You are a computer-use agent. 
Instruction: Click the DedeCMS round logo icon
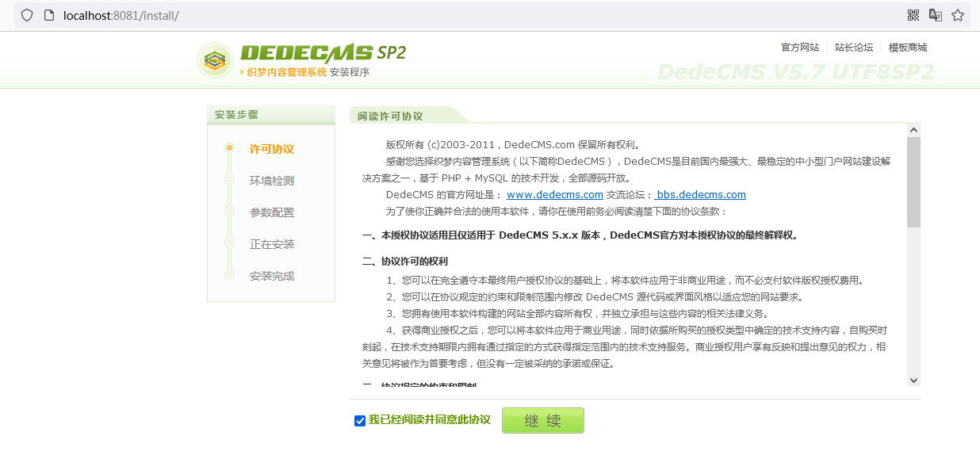pyautogui.click(x=214, y=60)
